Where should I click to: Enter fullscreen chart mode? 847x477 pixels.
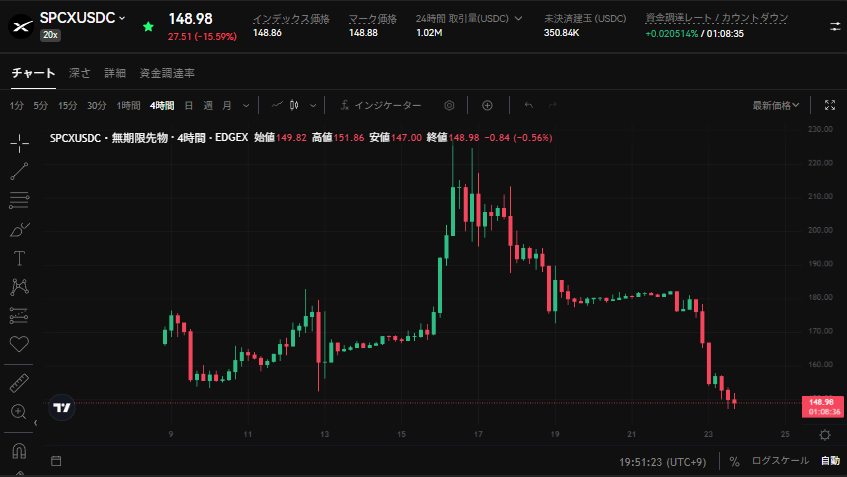(830, 105)
